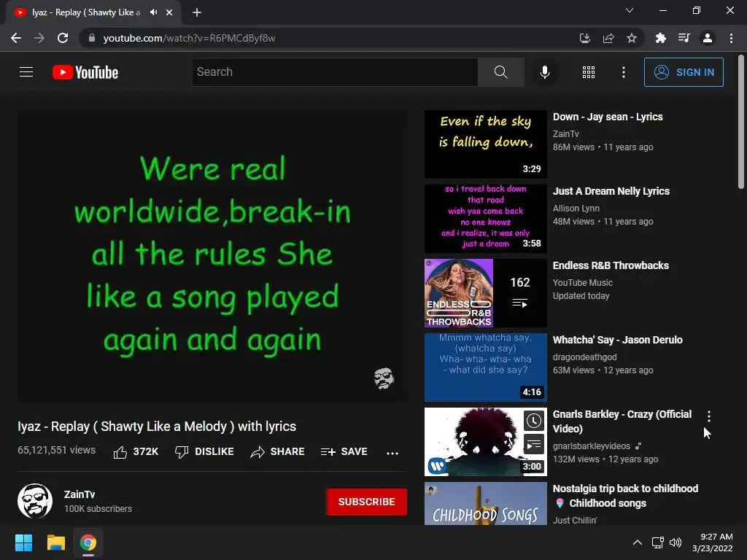Image resolution: width=747 pixels, height=560 pixels.
Task: Open File Explorer from taskbar
Action: [55, 542]
